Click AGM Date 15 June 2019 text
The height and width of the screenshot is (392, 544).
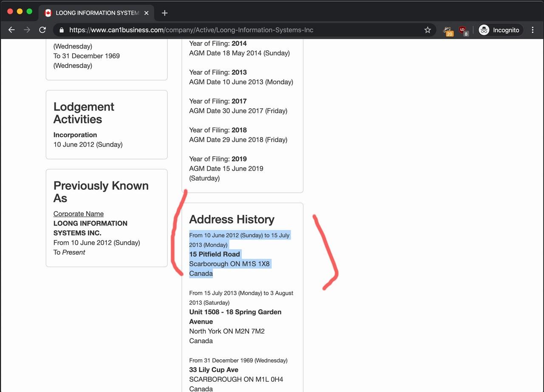[226, 169]
